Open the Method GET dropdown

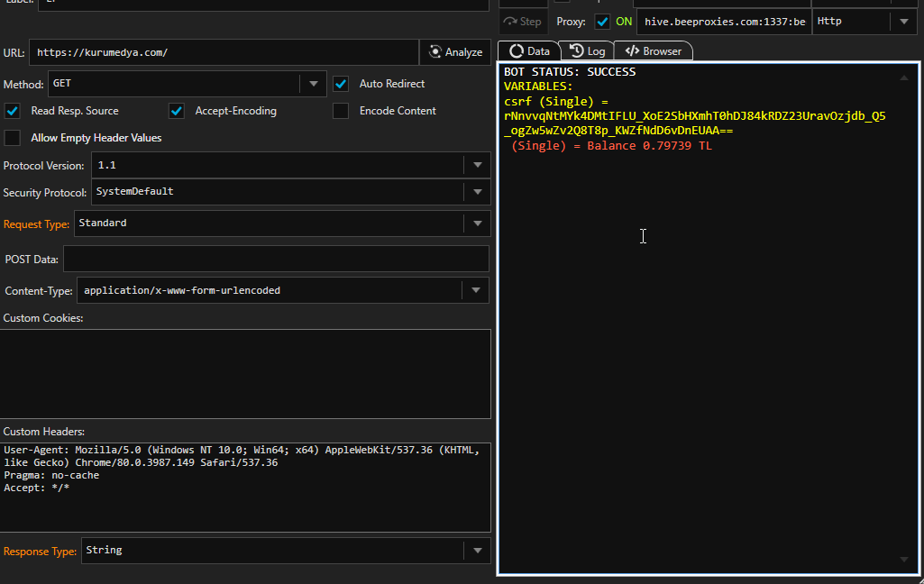313,84
